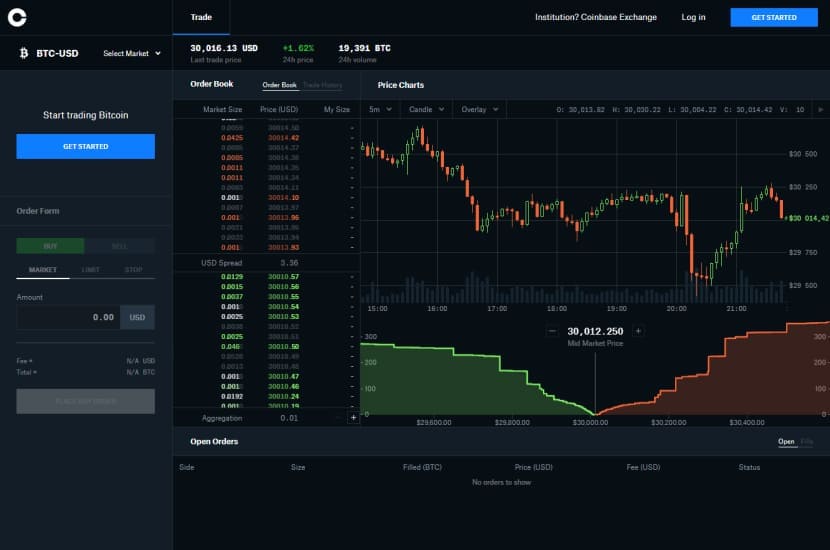The width and height of the screenshot is (830, 550).
Task: Click the top-right GET STARTED button
Action: point(774,17)
